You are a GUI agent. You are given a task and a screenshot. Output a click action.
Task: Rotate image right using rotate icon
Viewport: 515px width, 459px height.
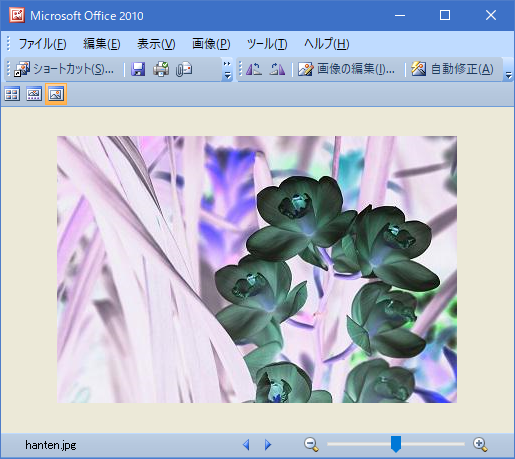click(277, 69)
